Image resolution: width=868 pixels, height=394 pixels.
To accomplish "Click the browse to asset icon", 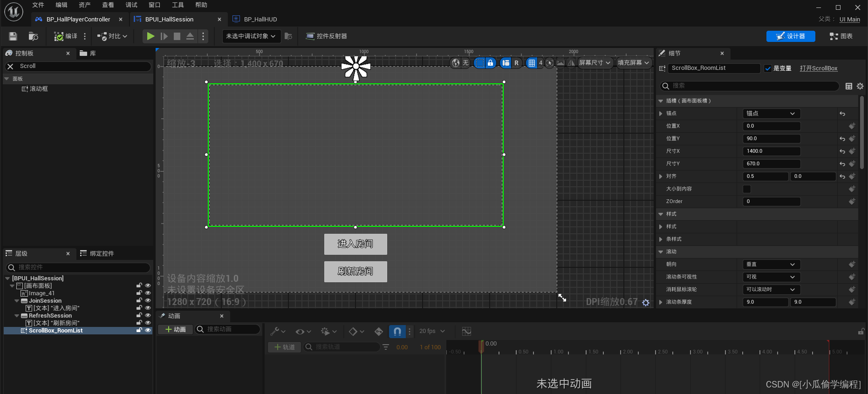I will pos(33,36).
